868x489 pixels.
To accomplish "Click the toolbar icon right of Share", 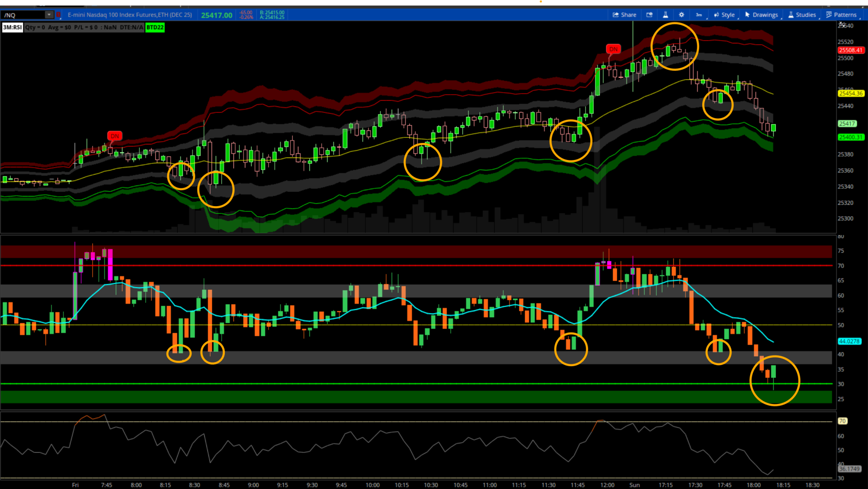I will (x=649, y=15).
